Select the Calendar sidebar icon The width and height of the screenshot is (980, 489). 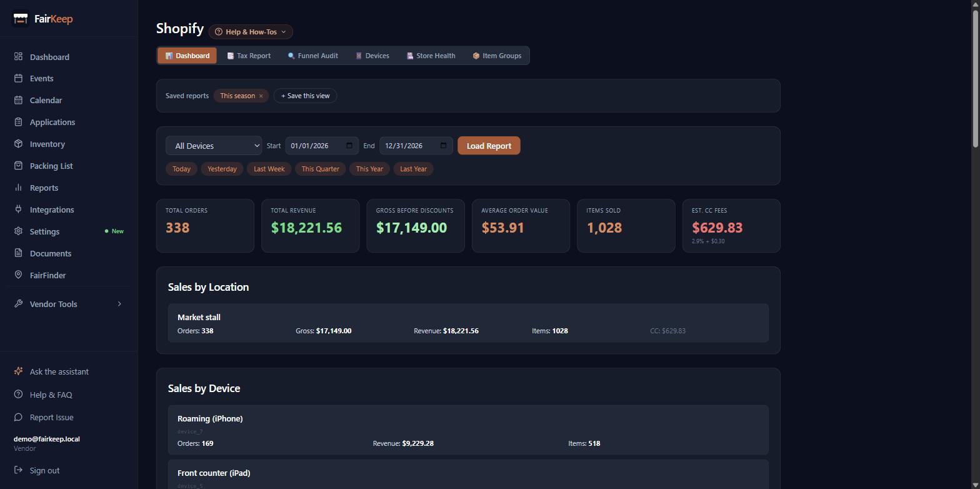pyautogui.click(x=19, y=100)
